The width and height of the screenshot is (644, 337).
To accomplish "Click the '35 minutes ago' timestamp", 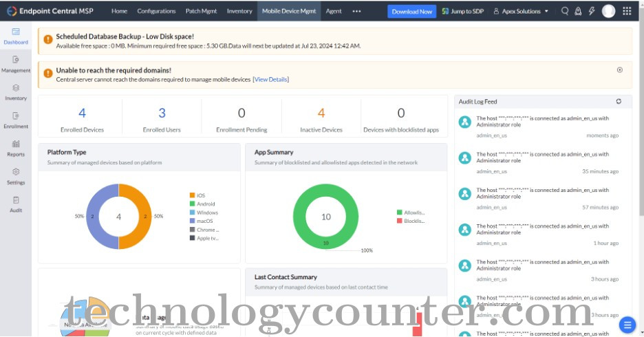I will click(600, 171).
